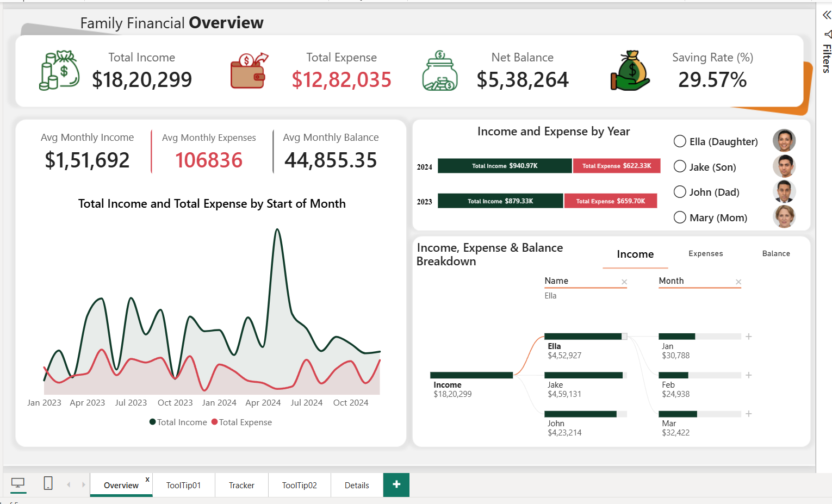The height and width of the screenshot is (504, 832).
Task: Click the 2023 Total Income green bar
Action: pos(500,201)
